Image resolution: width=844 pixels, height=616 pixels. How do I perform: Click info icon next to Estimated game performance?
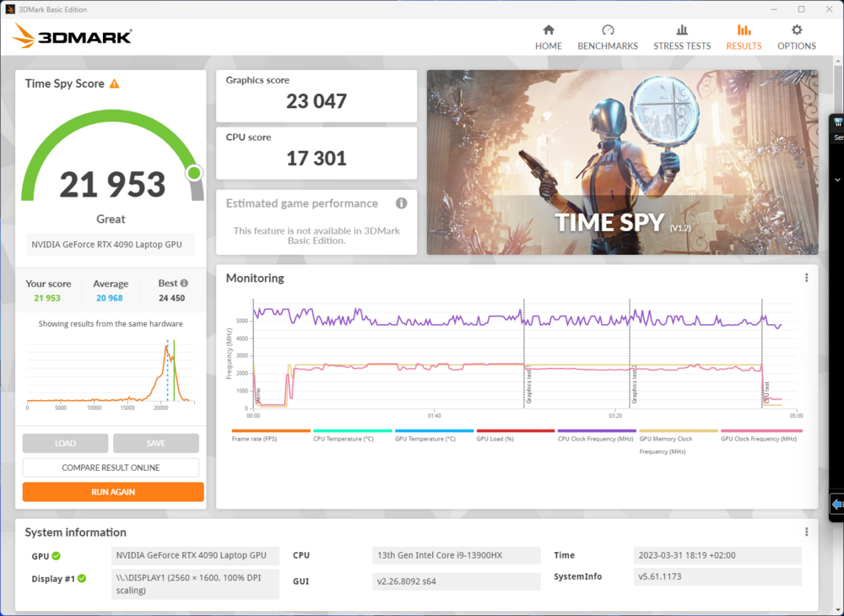[x=402, y=203]
